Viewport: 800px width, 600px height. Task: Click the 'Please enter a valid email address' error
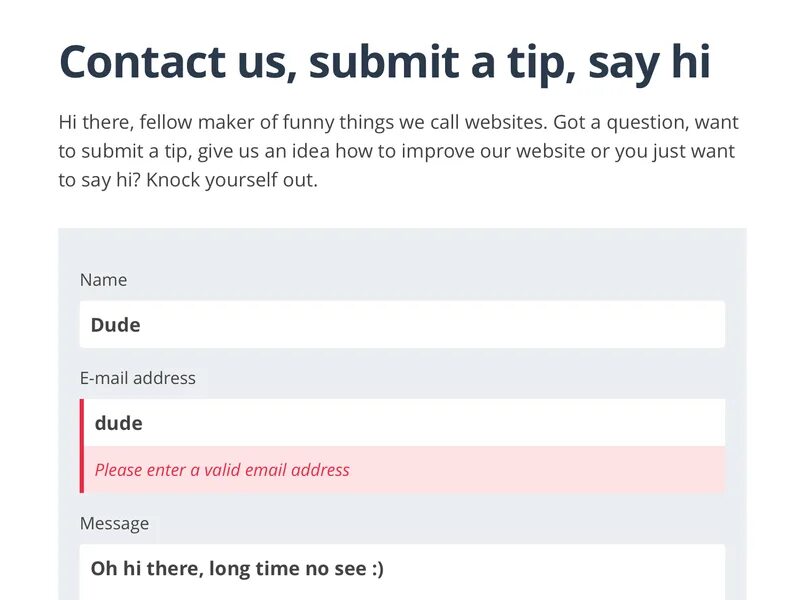pyautogui.click(x=222, y=470)
